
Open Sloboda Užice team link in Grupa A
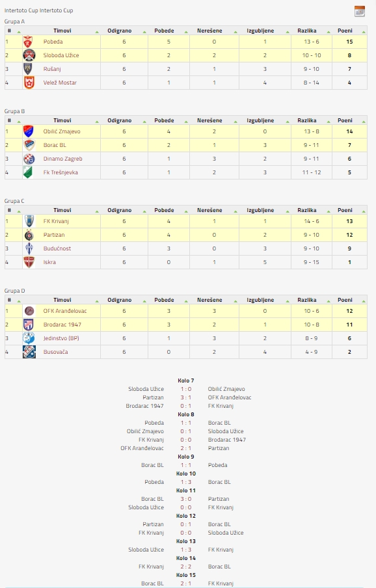click(x=61, y=55)
